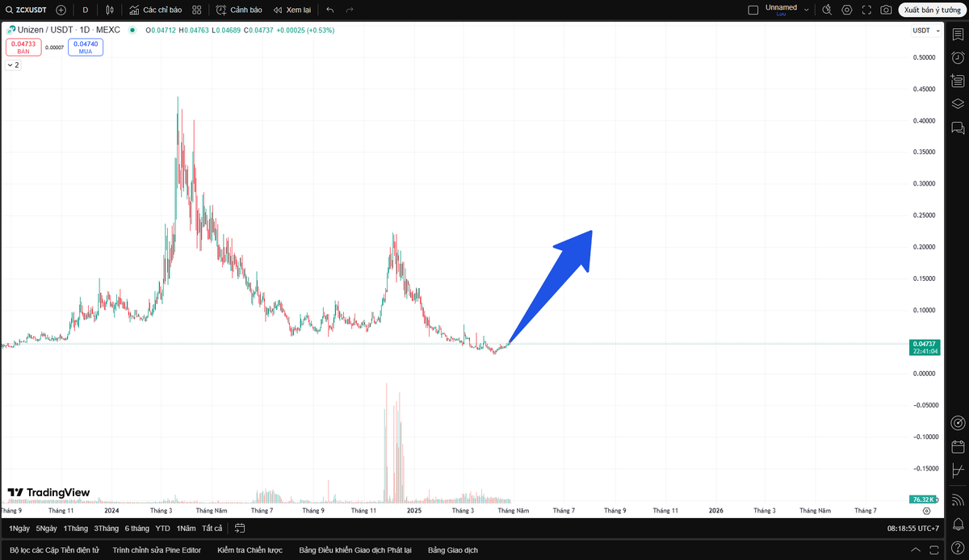The width and height of the screenshot is (969, 560).
Task: Expand the layout name dropdown arrow
Action: [x=807, y=10]
